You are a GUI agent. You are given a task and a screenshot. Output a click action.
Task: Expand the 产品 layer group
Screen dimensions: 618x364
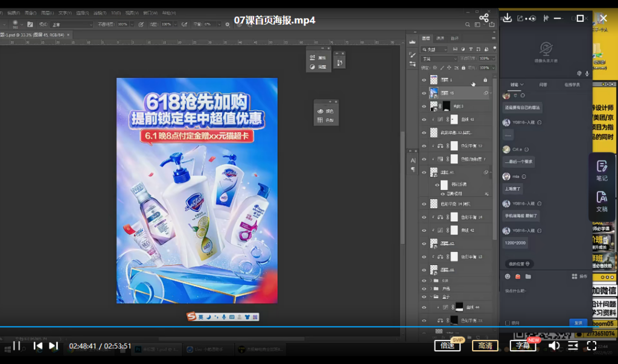pos(431,289)
